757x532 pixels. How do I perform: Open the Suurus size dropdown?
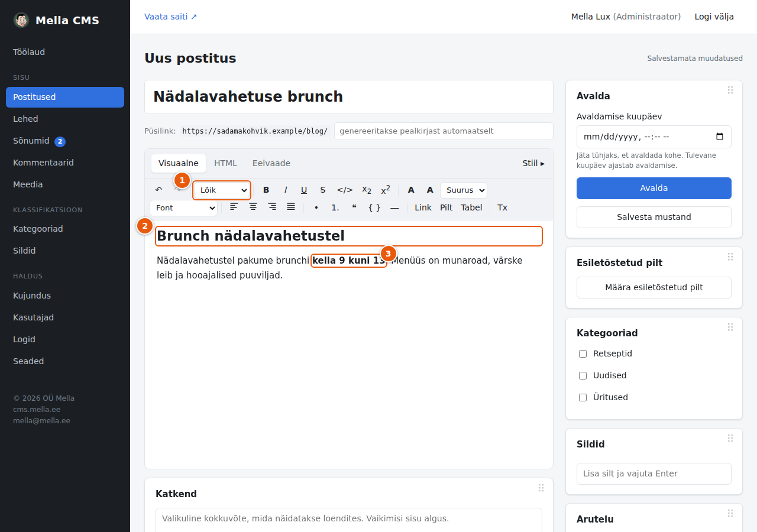click(464, 190)
